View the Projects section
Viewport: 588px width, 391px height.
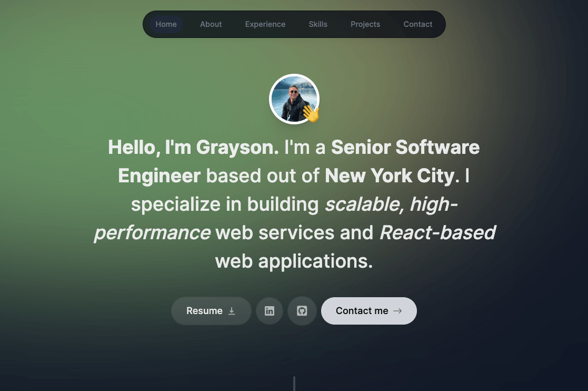[x=365, y=24]
